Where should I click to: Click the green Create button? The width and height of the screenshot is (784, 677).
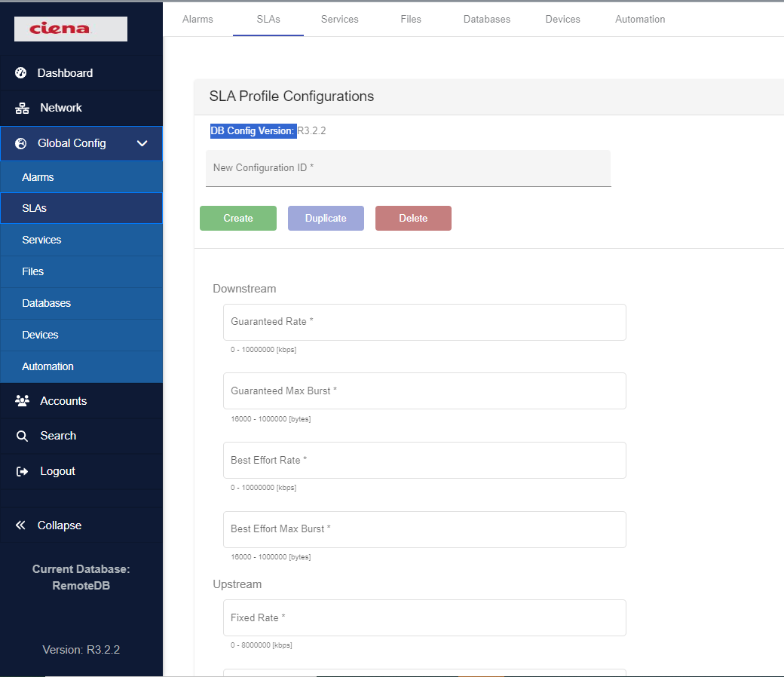click(238, 218)
